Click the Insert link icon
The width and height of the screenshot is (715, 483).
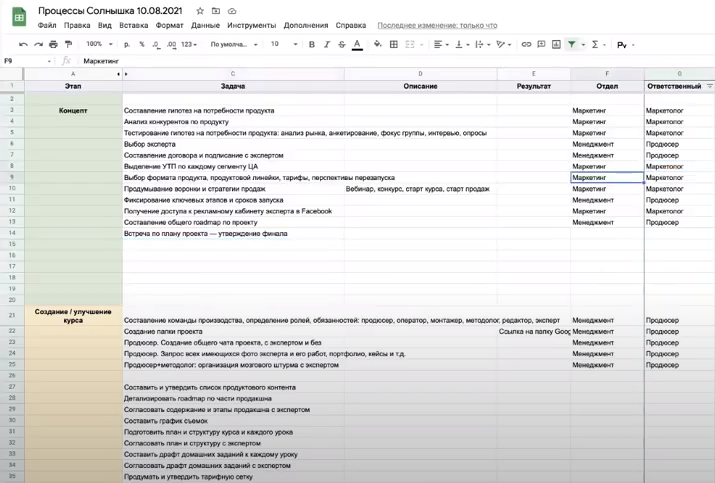[526, 44]
